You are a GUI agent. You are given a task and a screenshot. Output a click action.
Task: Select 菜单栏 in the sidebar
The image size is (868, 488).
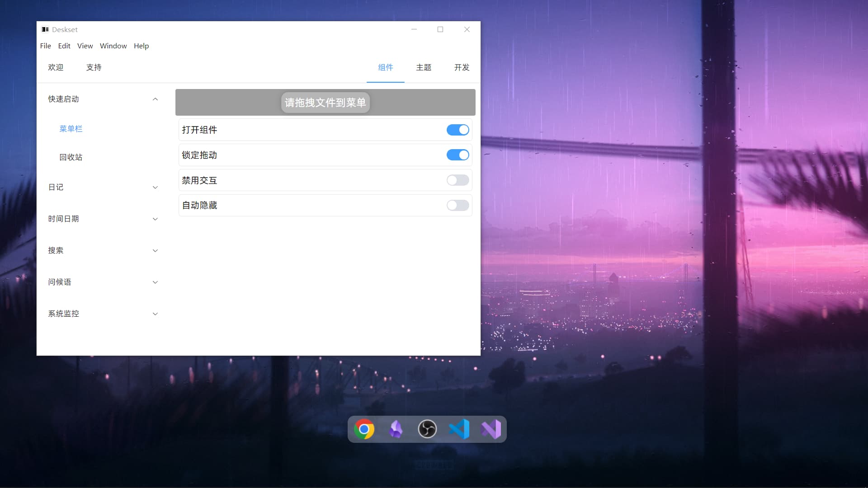(x=71, y=129)
